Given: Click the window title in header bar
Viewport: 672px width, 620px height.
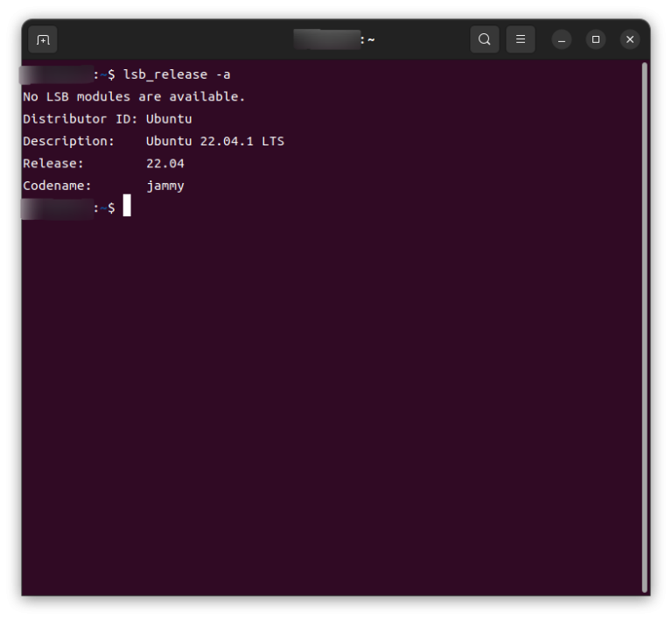Looking at the screenshot, I should pos(335,39).
